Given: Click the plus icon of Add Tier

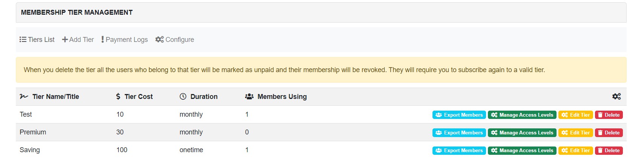Looking at the screenshot, I should point(65,40).
